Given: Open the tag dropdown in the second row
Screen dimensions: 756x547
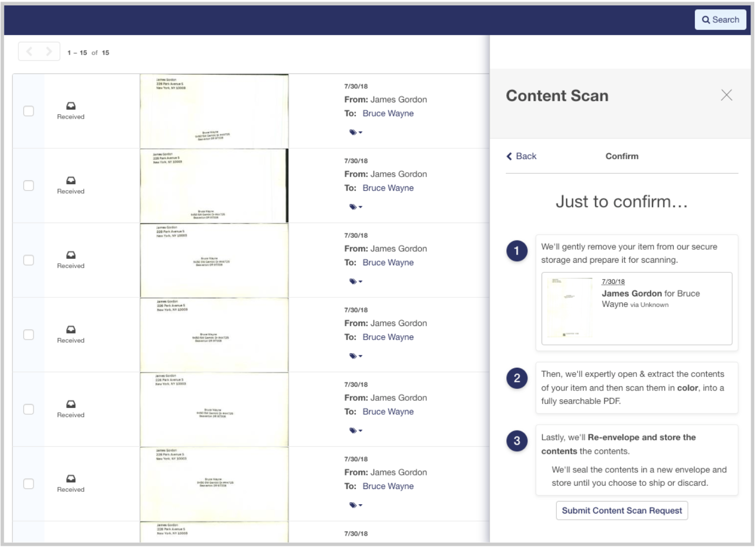Looking at the screenshot, I should coord(356,207).
